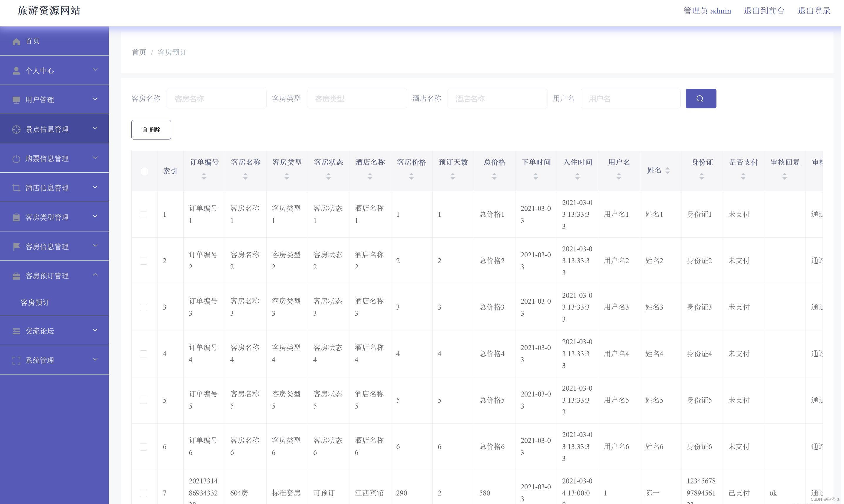844x504 pixels.
Task: Click the home icon beside 首页
Action: click(16, 41)
